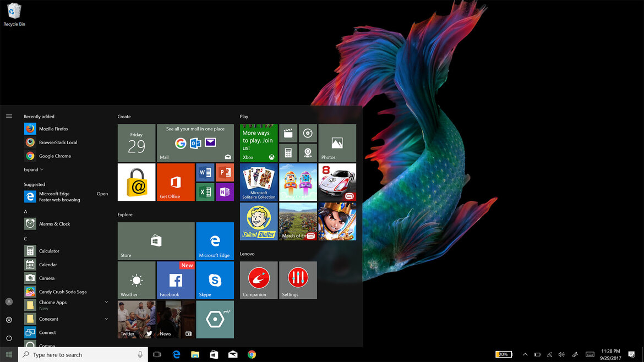Open the small Calculator tile

tap(288, 153)
